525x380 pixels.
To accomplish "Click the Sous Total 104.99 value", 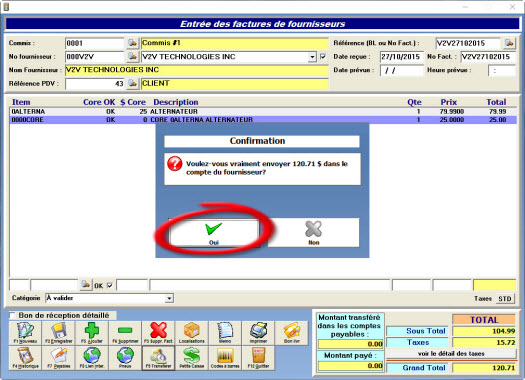I will click(x=484, y=331).
